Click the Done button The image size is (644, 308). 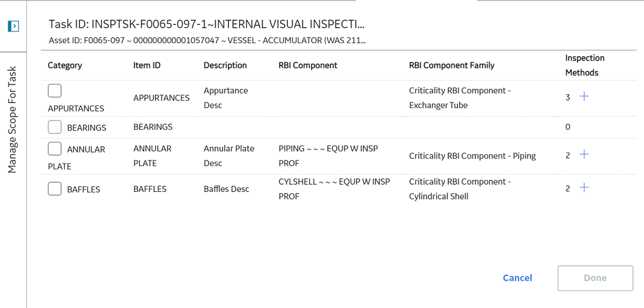pyautogui.click(x=595, y=278)
